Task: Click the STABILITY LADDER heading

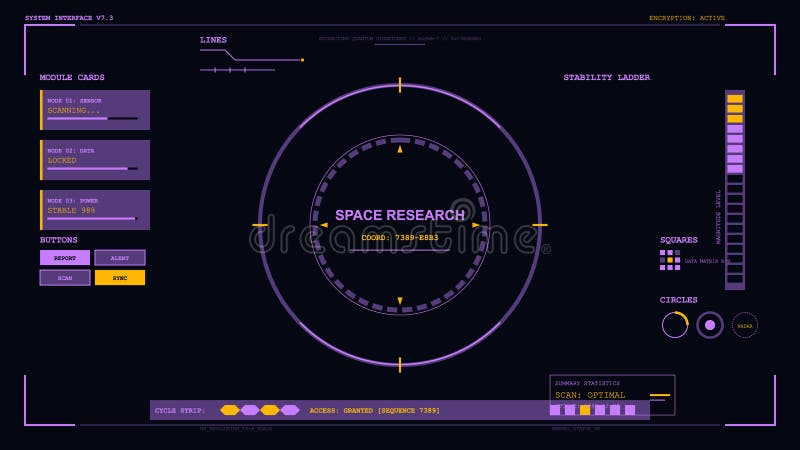Action: tap(607, 78)
